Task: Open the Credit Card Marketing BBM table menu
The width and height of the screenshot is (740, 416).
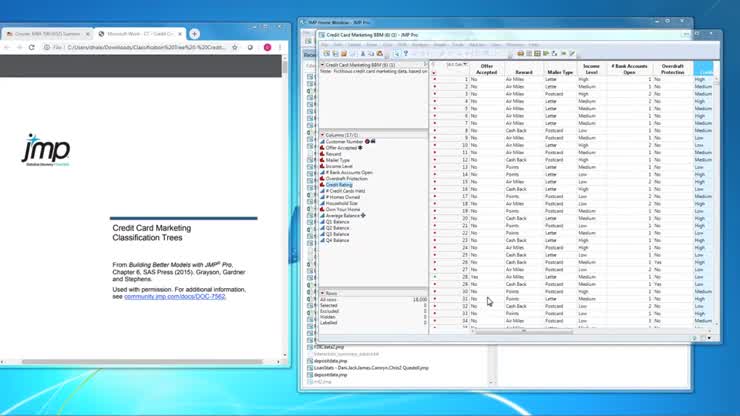Action: [x=322, y=65]
